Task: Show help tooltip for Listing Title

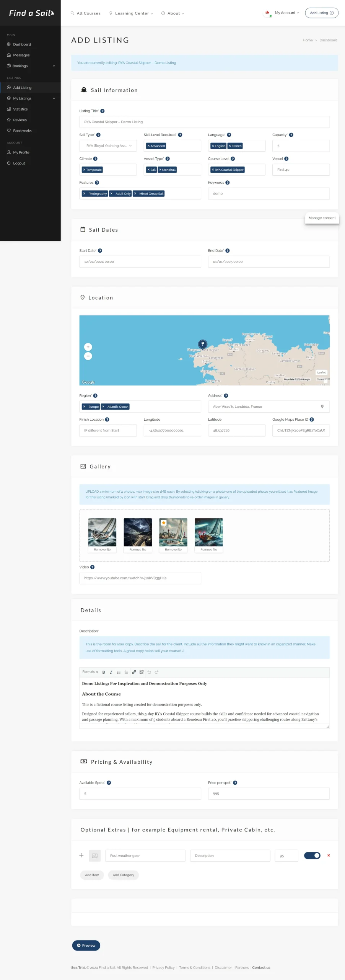Action: [102, 111]
